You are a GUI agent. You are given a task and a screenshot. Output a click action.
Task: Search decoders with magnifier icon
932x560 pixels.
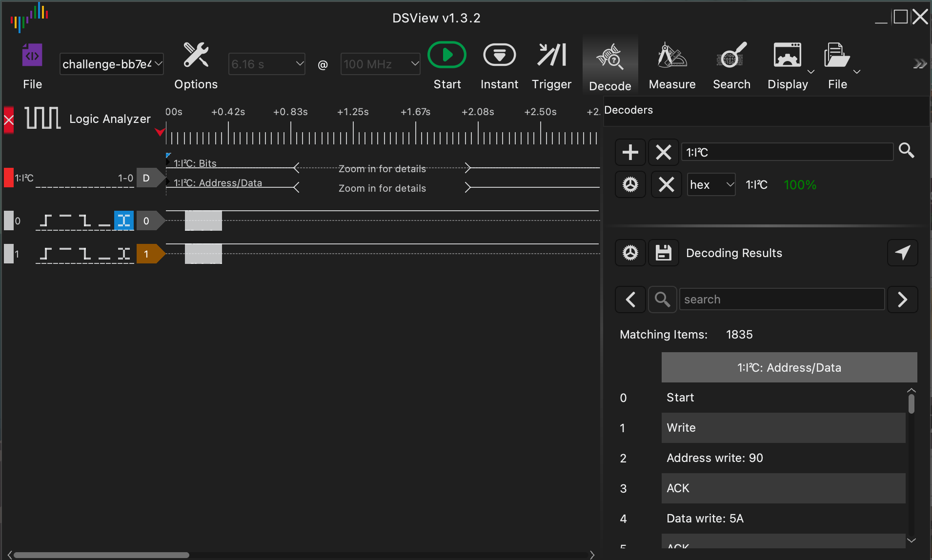pyautogui.click(x=906, y=150)
